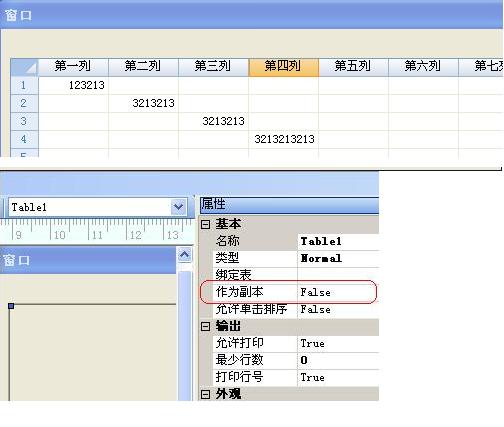Screen dimensions: 504x427
Task: Select the highlighted 第四列 column header
Action: [x=284, y=67]
